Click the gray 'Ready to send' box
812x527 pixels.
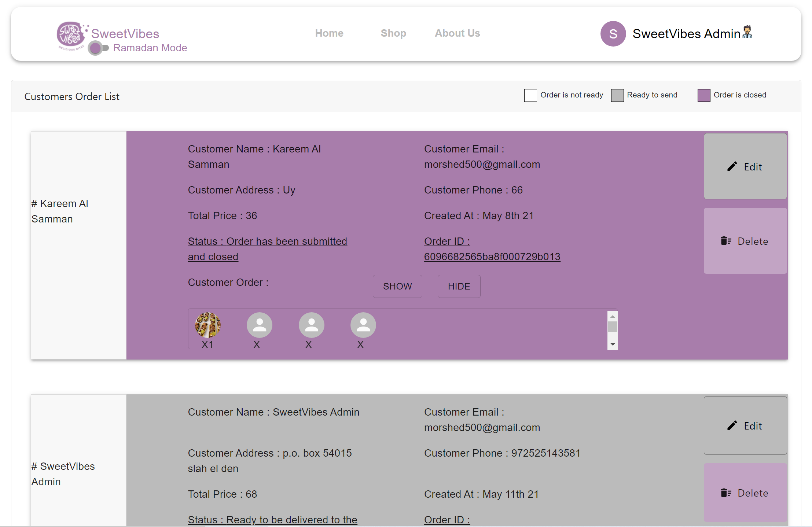click(617, 95)
